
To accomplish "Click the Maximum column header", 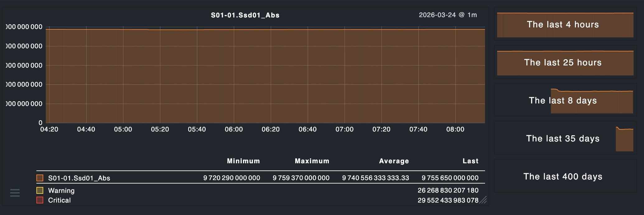I will click(x=312, y=161).
